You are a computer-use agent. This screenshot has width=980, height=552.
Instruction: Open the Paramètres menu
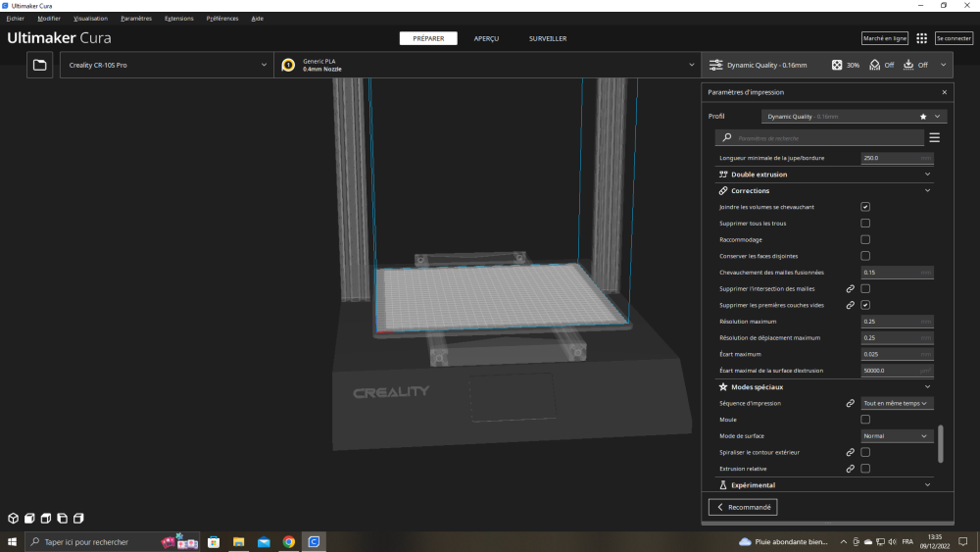click(136, 19)
